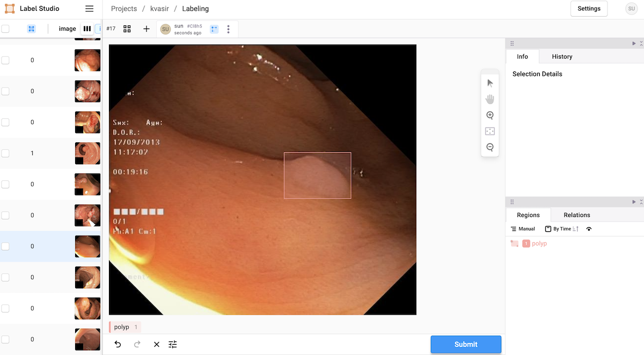644x355 pixels.
Task: Select the polyp label tag
Action: click(125, 327)
